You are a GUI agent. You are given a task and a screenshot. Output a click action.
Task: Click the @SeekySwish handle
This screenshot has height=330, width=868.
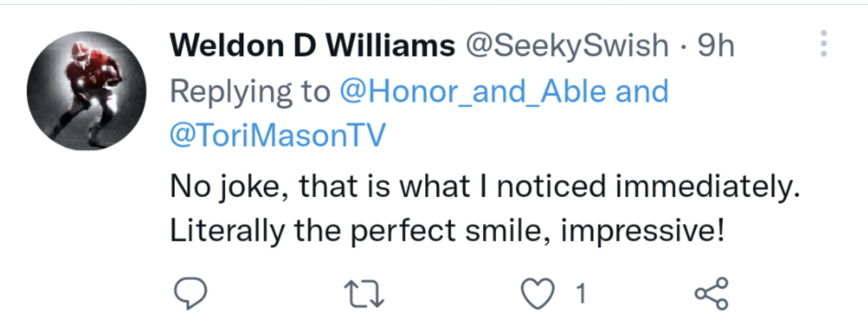click(x=567, y=46)
